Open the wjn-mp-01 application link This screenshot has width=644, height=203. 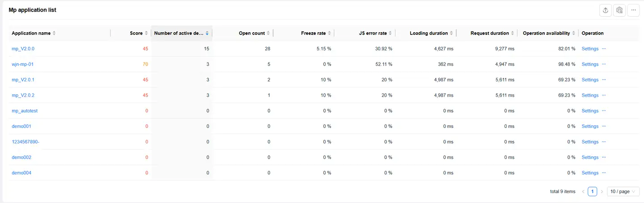tap(22, 64)
